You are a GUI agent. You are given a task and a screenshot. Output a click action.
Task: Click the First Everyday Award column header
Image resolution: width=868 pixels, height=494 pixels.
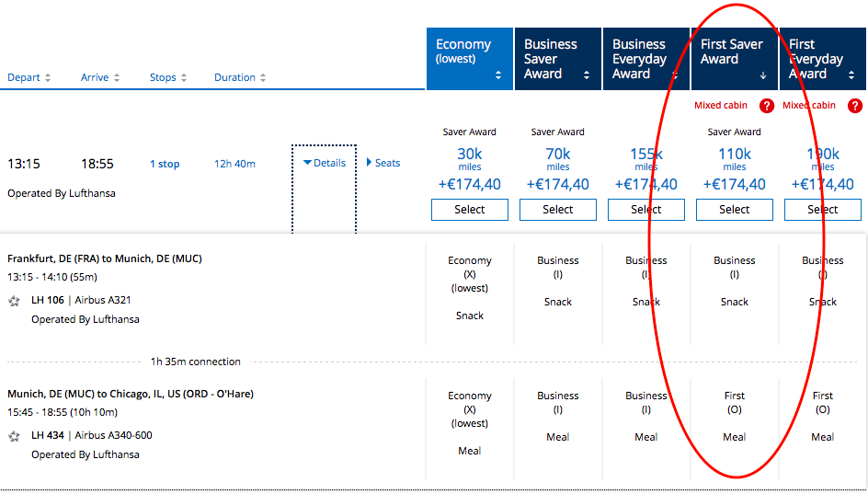coord(823,58)
